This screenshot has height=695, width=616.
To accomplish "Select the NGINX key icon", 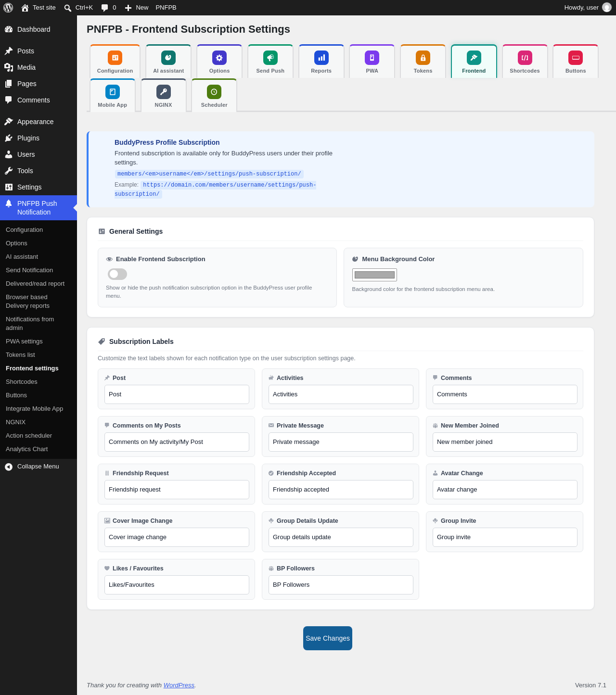I will tap(164, 92).
